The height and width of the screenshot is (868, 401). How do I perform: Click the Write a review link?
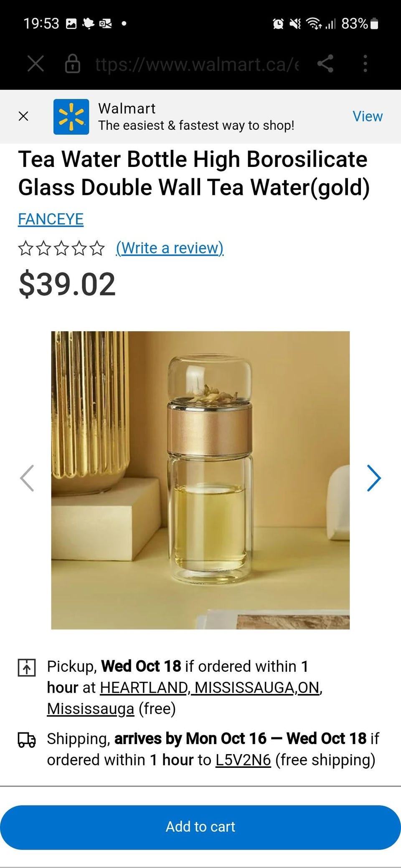(170, 248)
